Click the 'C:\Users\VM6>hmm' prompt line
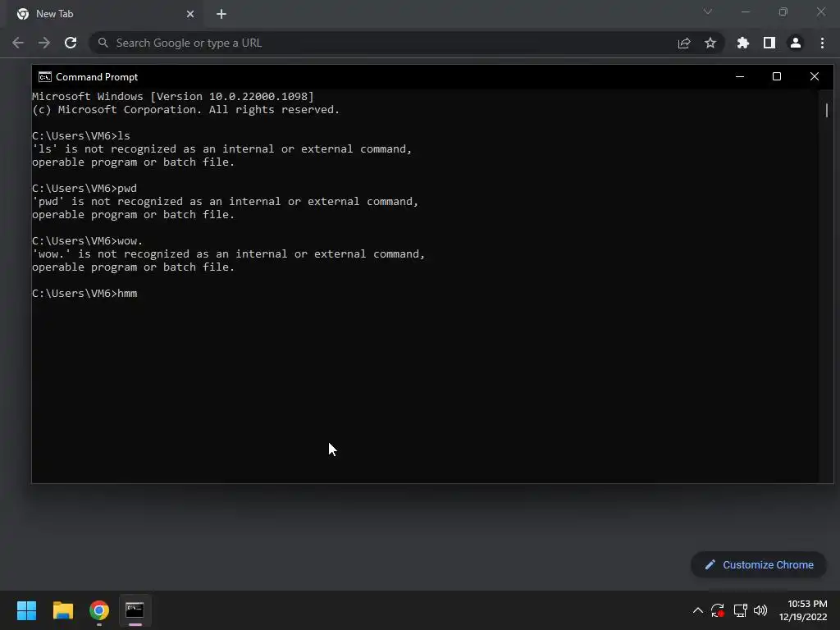Viewport: 840px width, 630px height. point(84,294)
